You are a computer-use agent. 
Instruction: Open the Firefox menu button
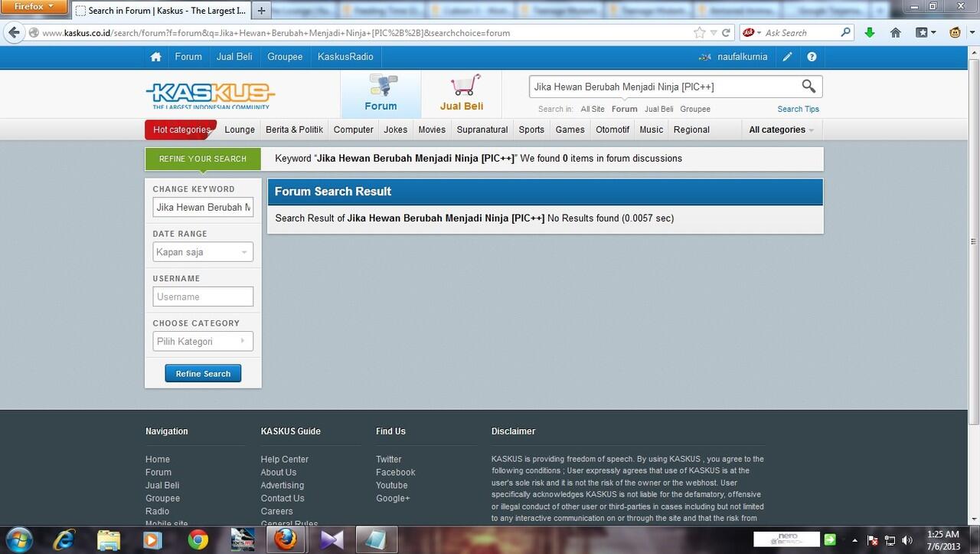click(x=34, y=7)
